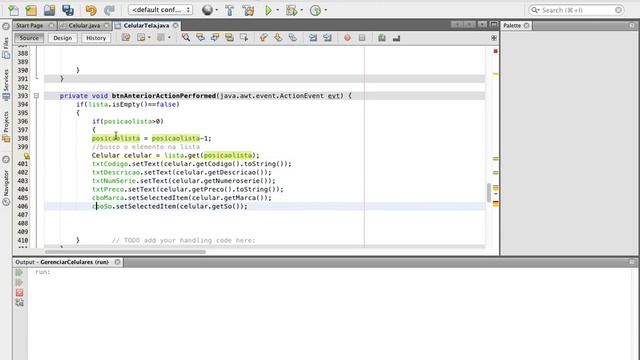640x360 pixels.
Task: Collapse the btnAnteriorActionPerformed method fold
Action: (36, 96)
